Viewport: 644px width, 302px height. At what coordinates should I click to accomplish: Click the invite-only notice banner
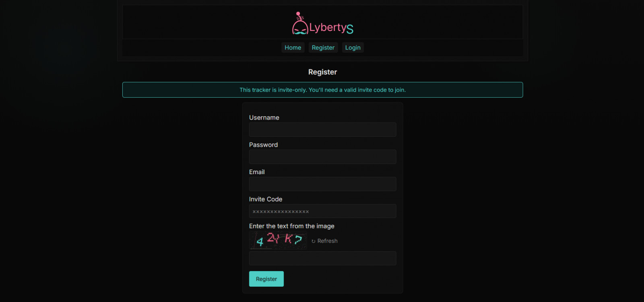point(322,90)
